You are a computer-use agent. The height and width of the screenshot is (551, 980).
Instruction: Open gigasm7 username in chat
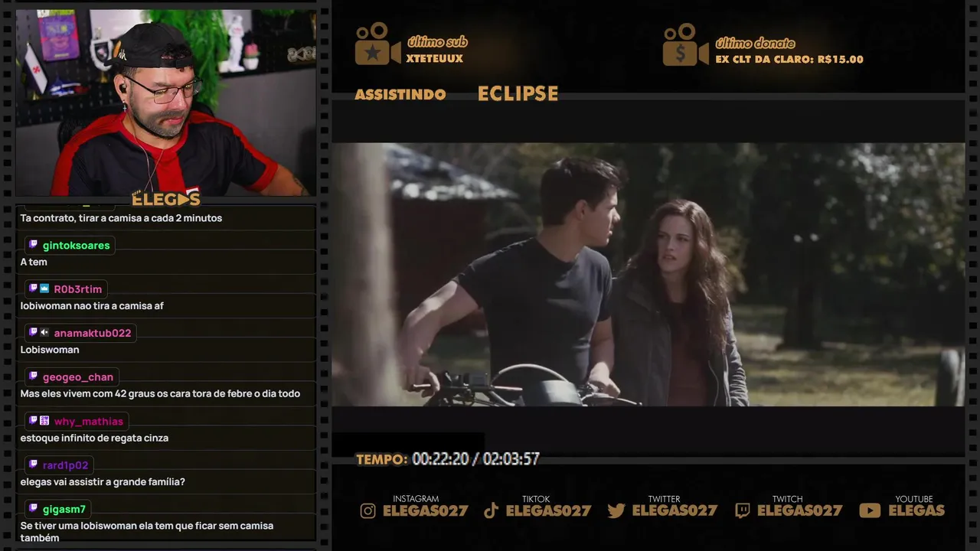click(64, 509)
